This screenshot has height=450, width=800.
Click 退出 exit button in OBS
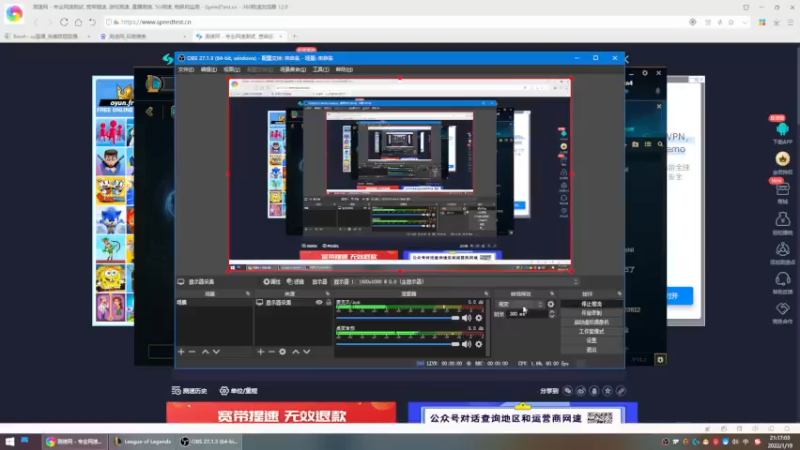[591, 349]
